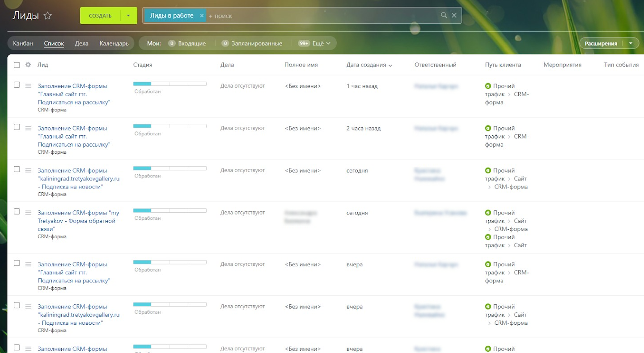
Task: Check the lead created 1 час назад
Action: click(17, 84)
